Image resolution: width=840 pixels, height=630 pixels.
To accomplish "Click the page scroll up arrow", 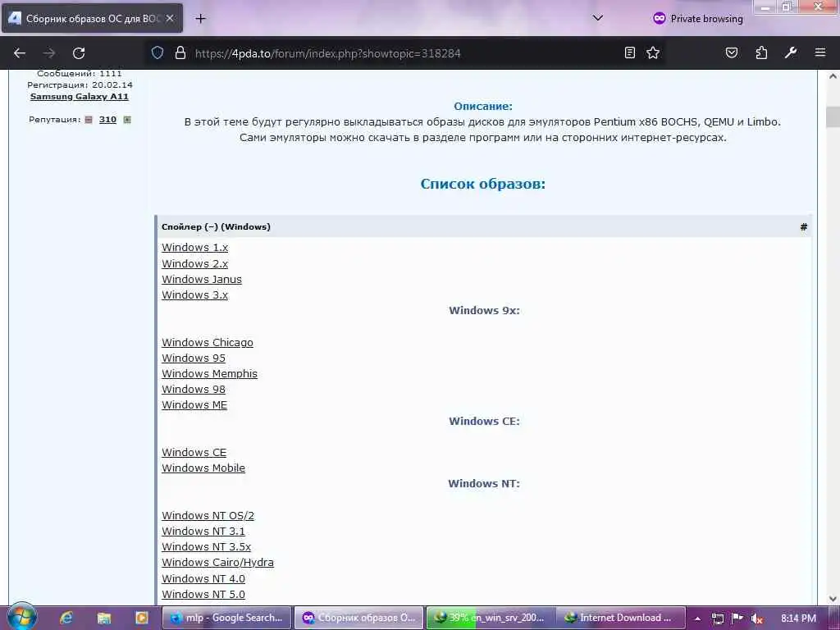I will (x=833, y=76).
